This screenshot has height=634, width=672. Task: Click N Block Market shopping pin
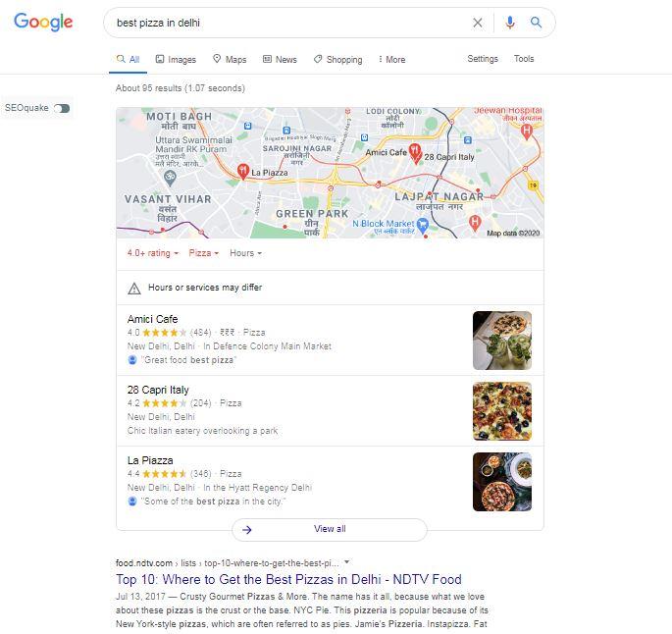[423, 225]
